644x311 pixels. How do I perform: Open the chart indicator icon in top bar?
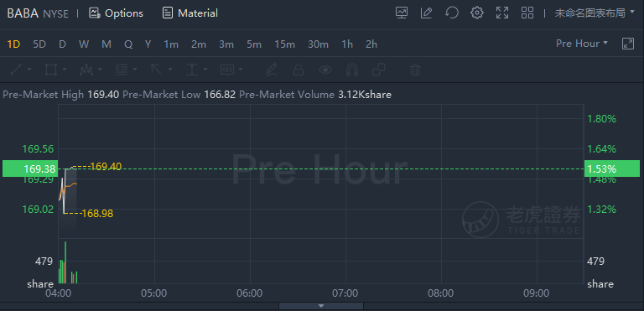[402, 13]
